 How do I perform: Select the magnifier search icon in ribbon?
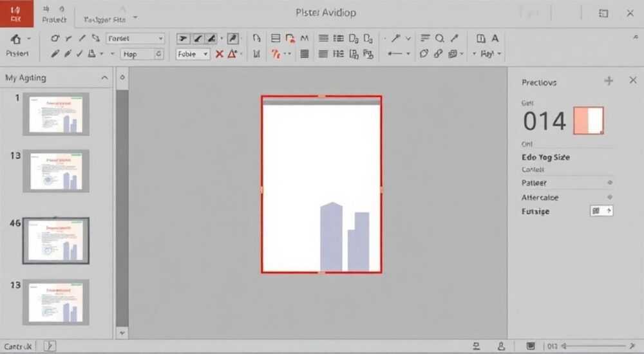pyautogui.click(x=439, y=38)
